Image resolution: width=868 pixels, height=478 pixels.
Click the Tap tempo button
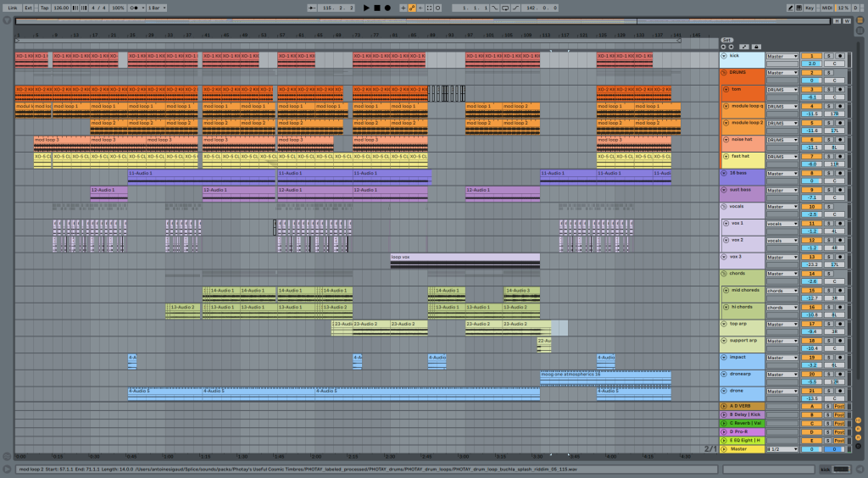[42, 7]
